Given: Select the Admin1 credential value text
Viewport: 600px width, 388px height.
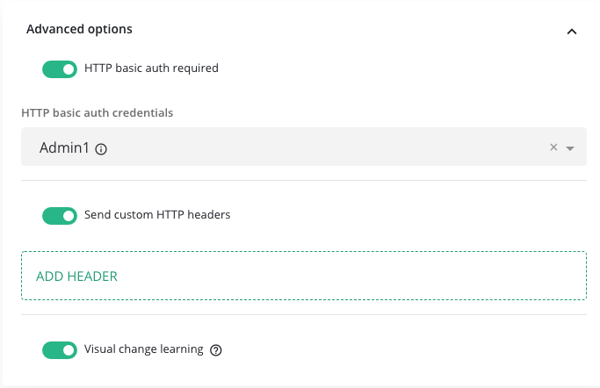Looking at the screenshot, I should 64,148.
